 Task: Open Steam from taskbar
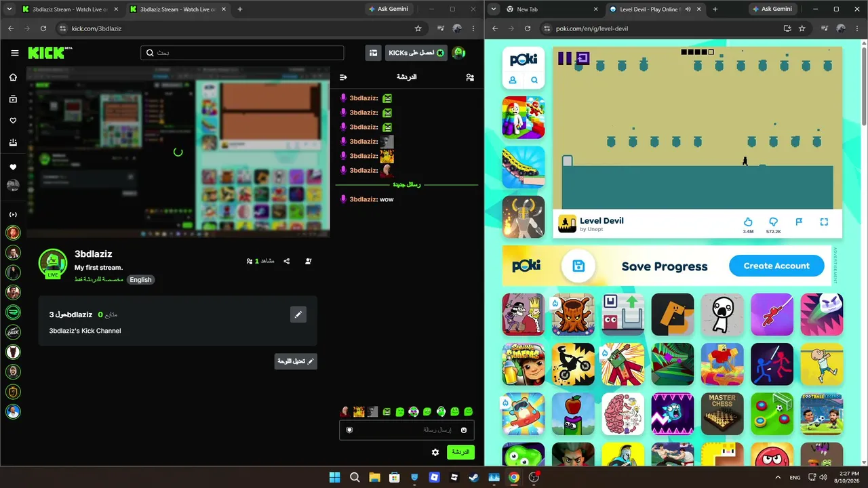pos(474,477)
